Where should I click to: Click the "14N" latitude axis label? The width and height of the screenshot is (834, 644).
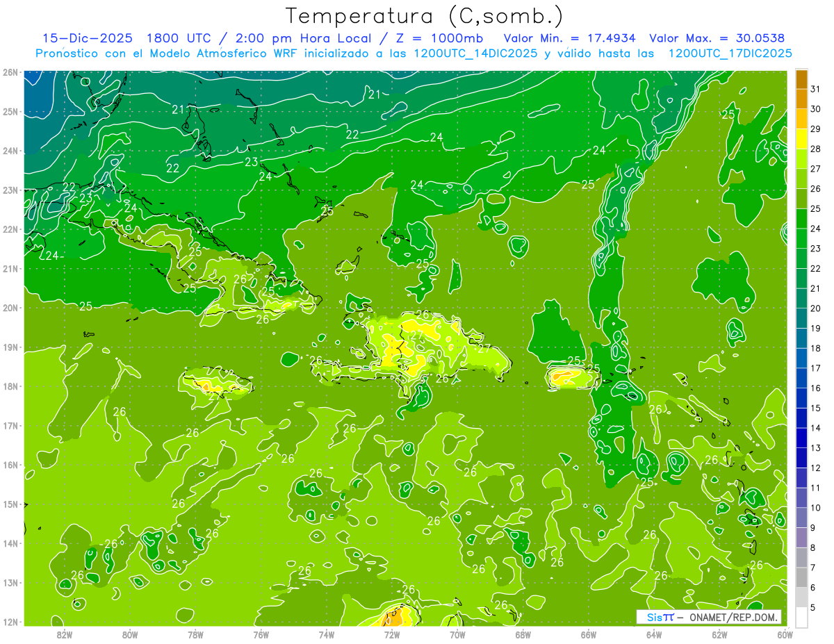coord(10,543)
